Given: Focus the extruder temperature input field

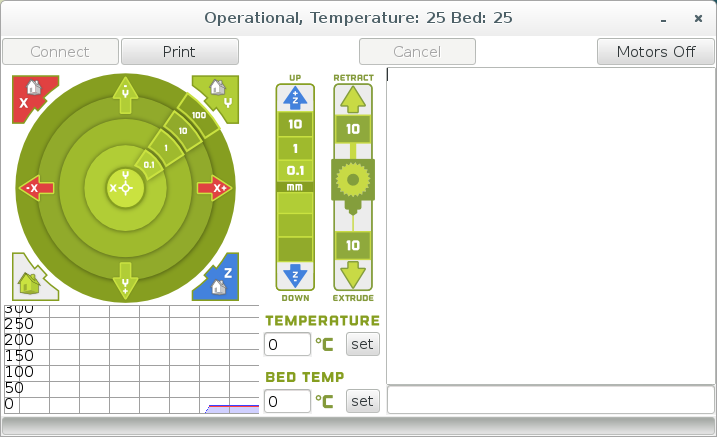Looking at the screenshot, I should click(287, 344).
